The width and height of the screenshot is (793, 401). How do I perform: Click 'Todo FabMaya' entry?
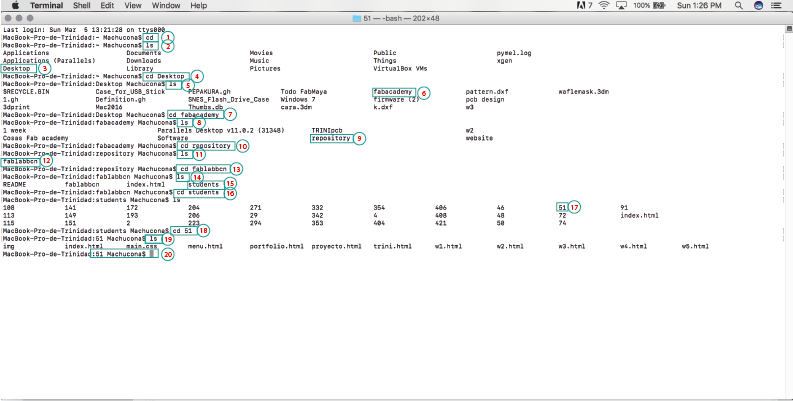point(304,92)
